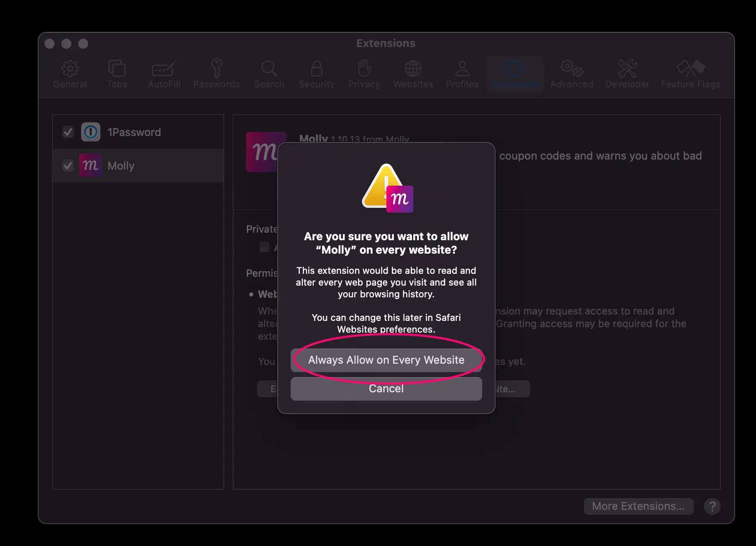Open the Security settings pane
The image size is (756, 546).
(x=317, y=74)
